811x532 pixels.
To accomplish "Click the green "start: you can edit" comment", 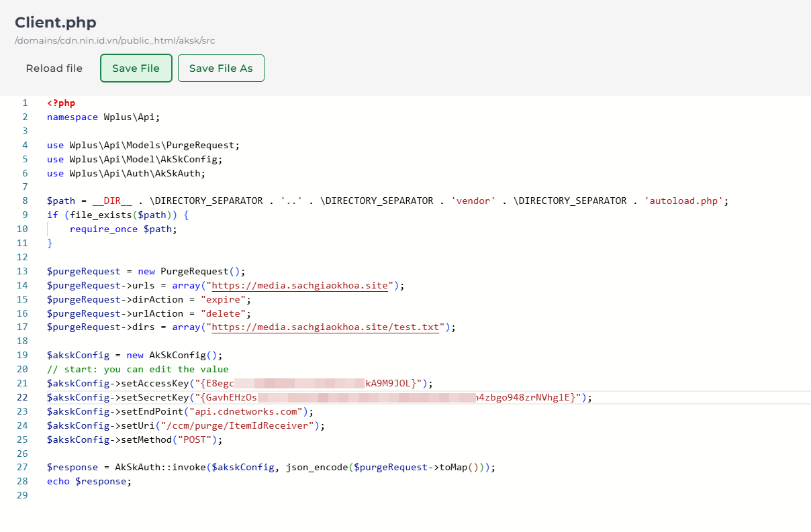I will click(138, 370).
